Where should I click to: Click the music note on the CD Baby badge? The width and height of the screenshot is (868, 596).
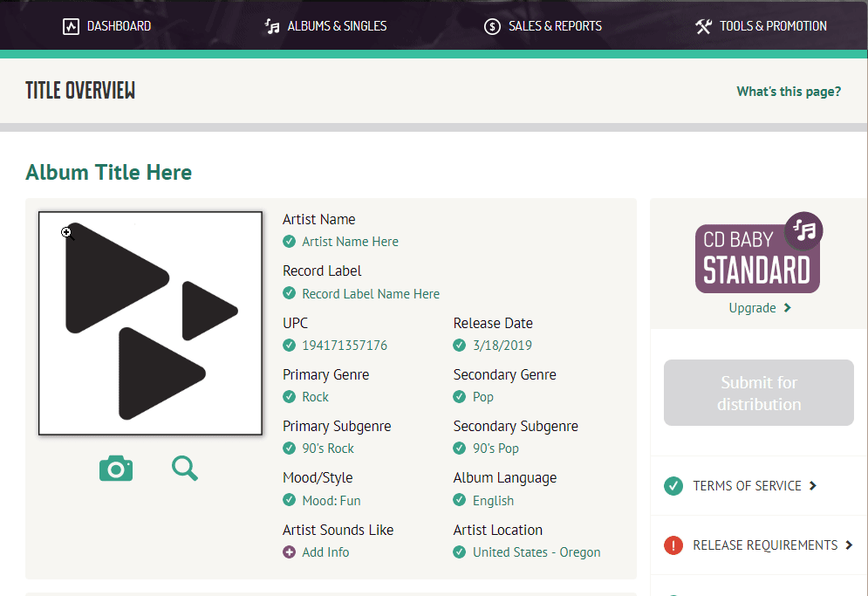click(x=803, y=231)
